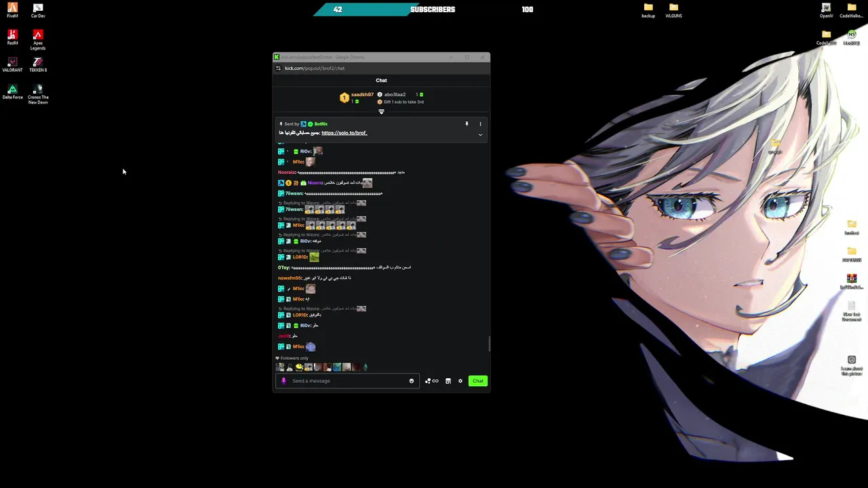Select the green figure emote in quick row

coord(366,367)
